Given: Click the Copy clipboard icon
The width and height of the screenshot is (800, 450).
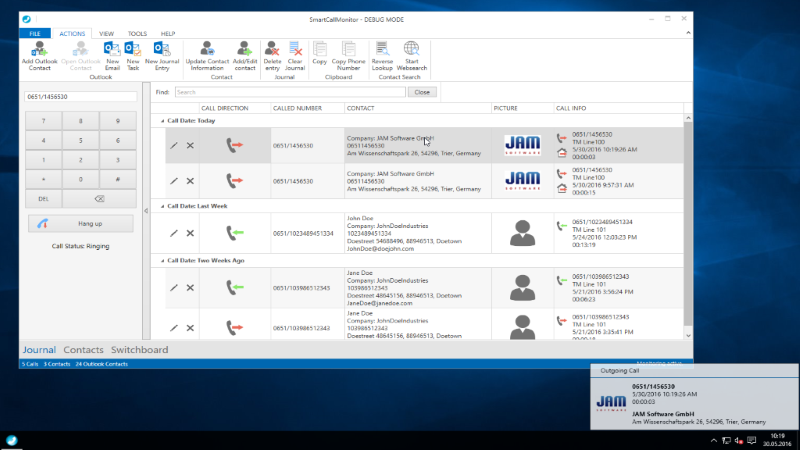Looking at the screenshot, I should click(320, 53).
